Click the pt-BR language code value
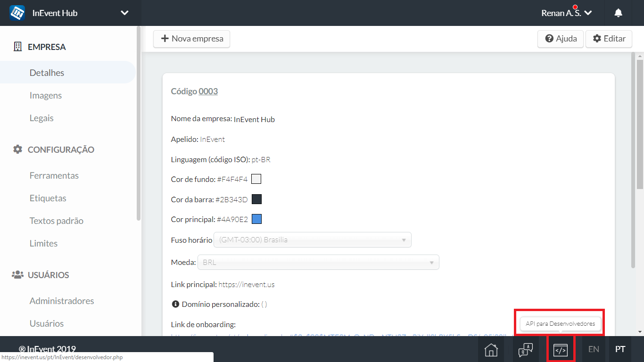The height and width of the screenshot is (362, 644). coord(261,160)
